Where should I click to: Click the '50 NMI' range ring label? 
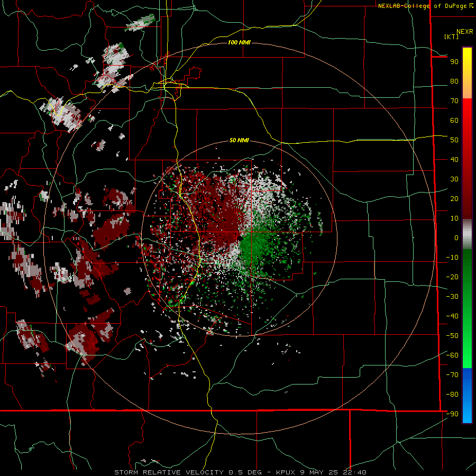coord(239,140)
